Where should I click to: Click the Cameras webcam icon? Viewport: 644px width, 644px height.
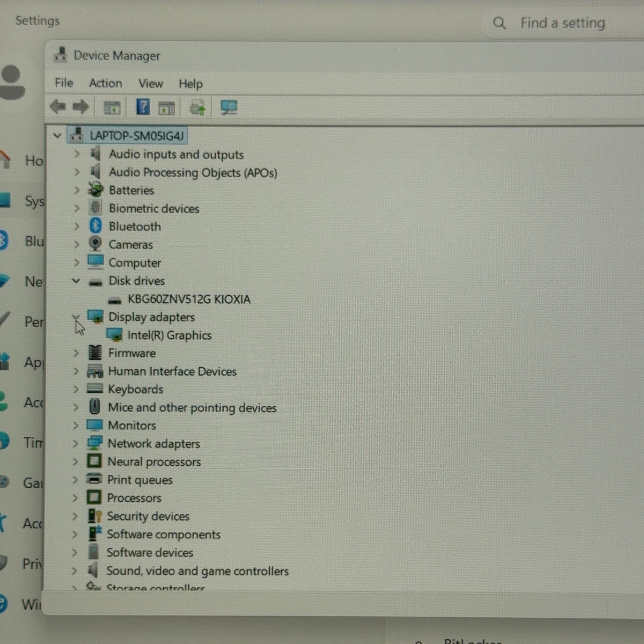coord(96,244)
